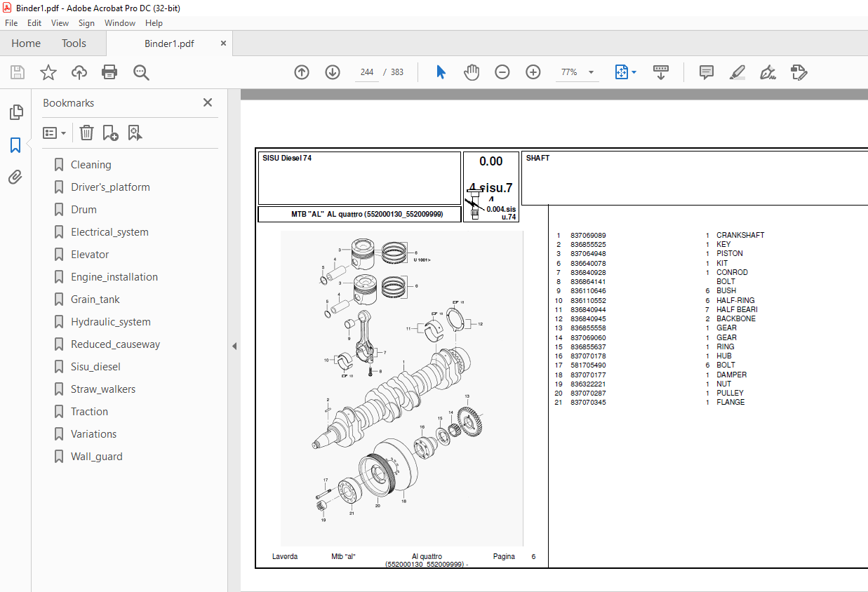Click the SISU Diesel 74 heading
The image size is (868, 592).
286,159
